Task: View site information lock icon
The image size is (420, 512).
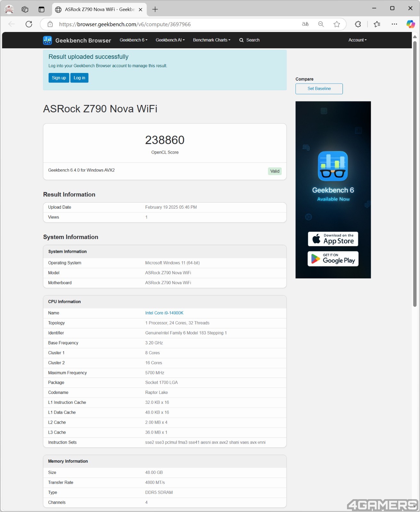Action: pyautogui.click(x=50, y=24)
